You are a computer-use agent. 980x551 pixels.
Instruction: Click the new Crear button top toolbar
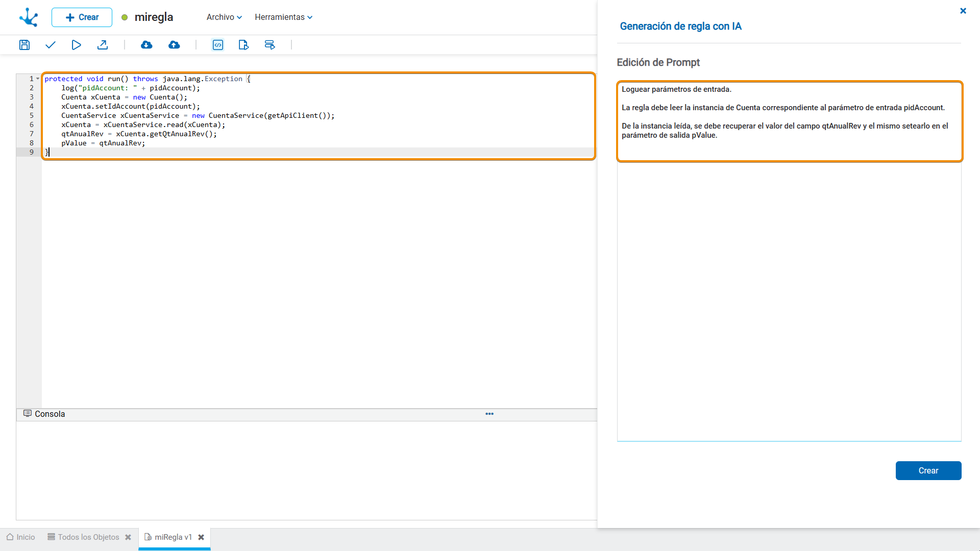(81, 17)
